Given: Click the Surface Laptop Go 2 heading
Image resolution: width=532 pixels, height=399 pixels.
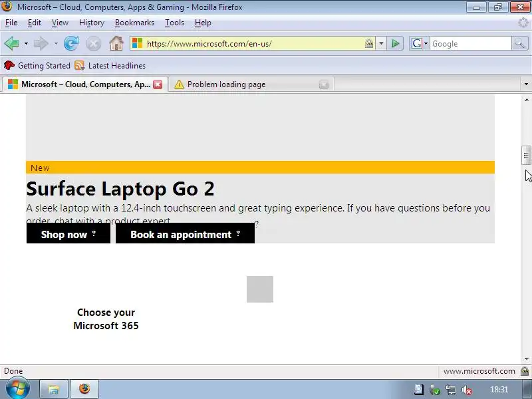Looking at the screenshot, I should point(120,189).
